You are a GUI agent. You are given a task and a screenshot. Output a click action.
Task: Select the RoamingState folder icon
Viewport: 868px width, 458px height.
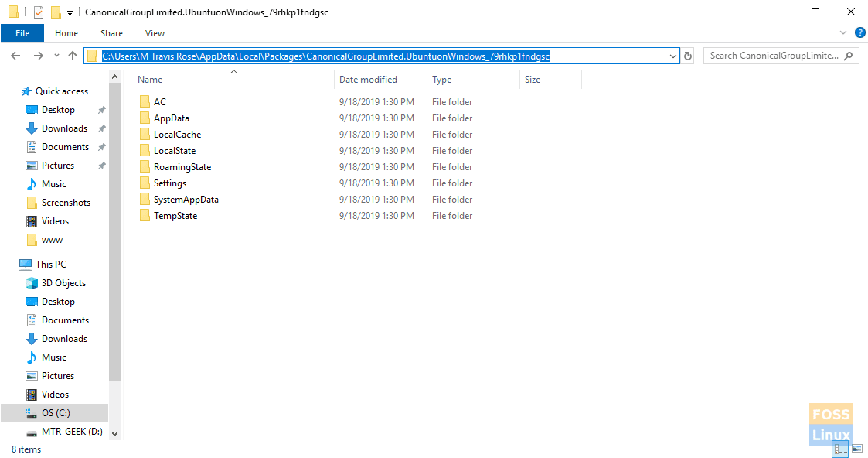(x=145, y=166)
